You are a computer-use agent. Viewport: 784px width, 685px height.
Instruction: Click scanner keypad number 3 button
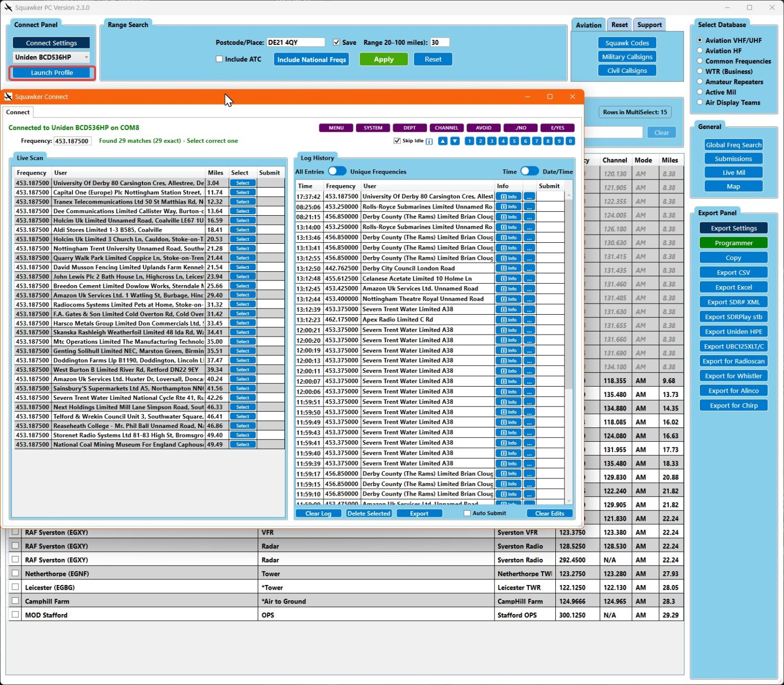click(x=492, y=141)
